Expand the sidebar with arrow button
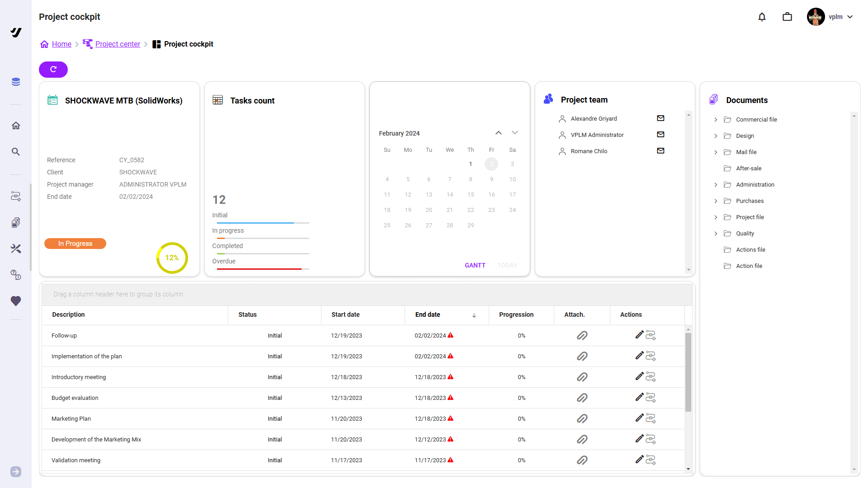 (x=16, y=472)
